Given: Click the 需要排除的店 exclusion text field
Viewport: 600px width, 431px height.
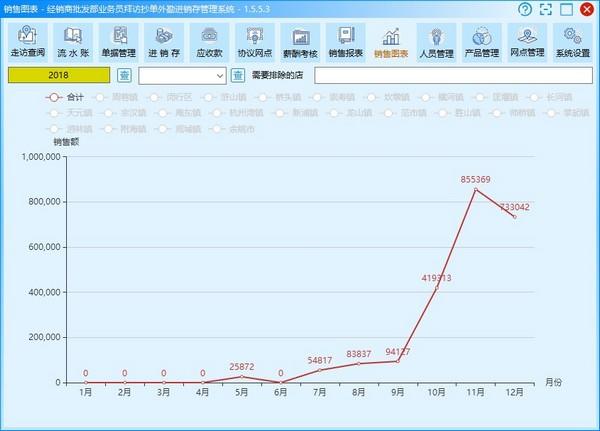Looking at the screenshot, I should [x=452, y=75].
